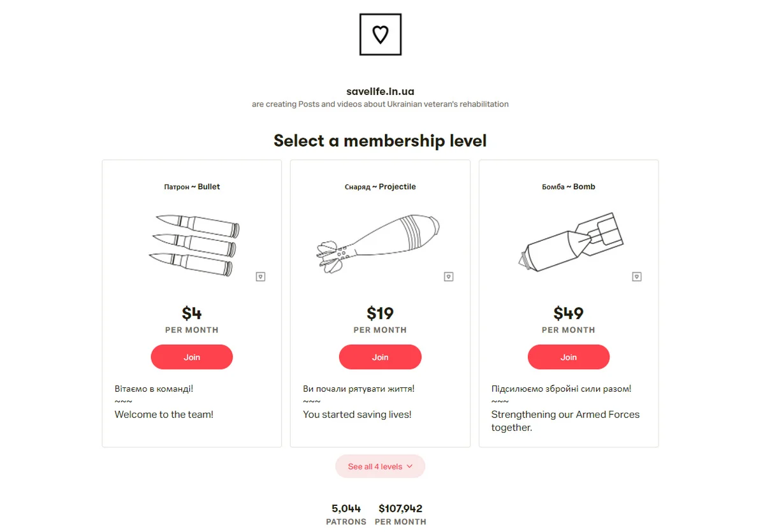Join the $49 Bomb membership
The image size is (765, 532).
(569, 357)
